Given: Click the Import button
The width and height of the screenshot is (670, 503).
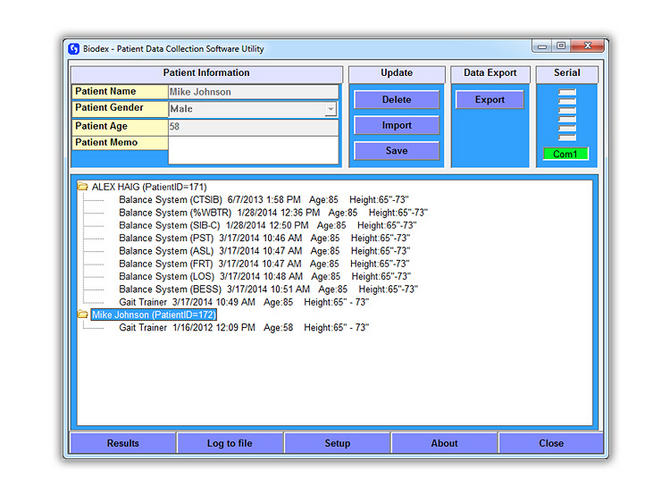Looking at the screenshot, I should 397,125.
